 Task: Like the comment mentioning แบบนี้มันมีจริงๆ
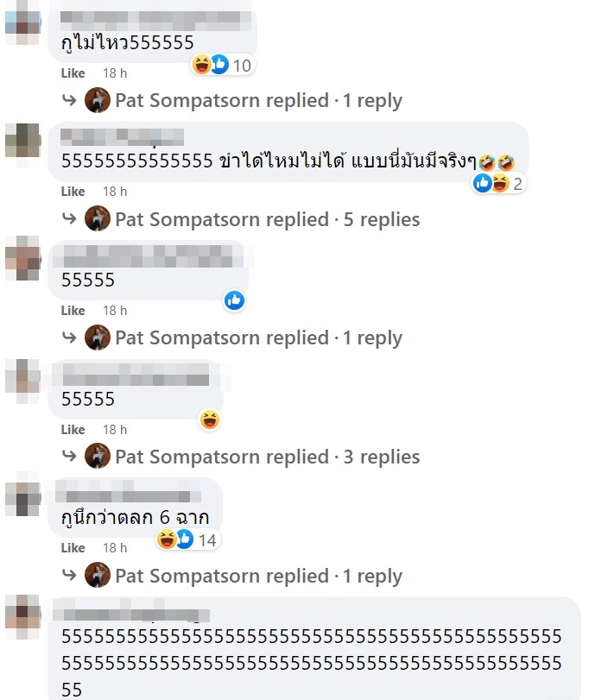pos(73,191)
